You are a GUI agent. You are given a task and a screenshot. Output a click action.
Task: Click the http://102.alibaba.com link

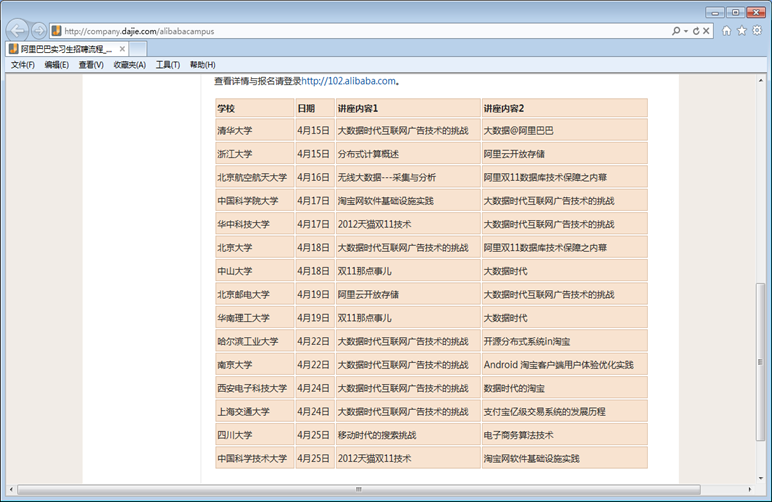pos(349,81)
